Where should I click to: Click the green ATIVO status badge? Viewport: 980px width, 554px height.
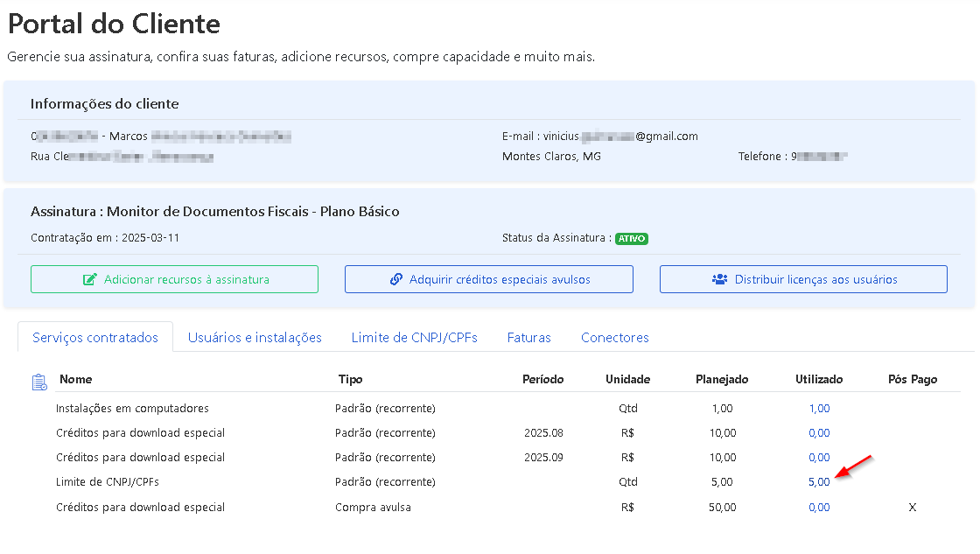[x=631, y=239]
